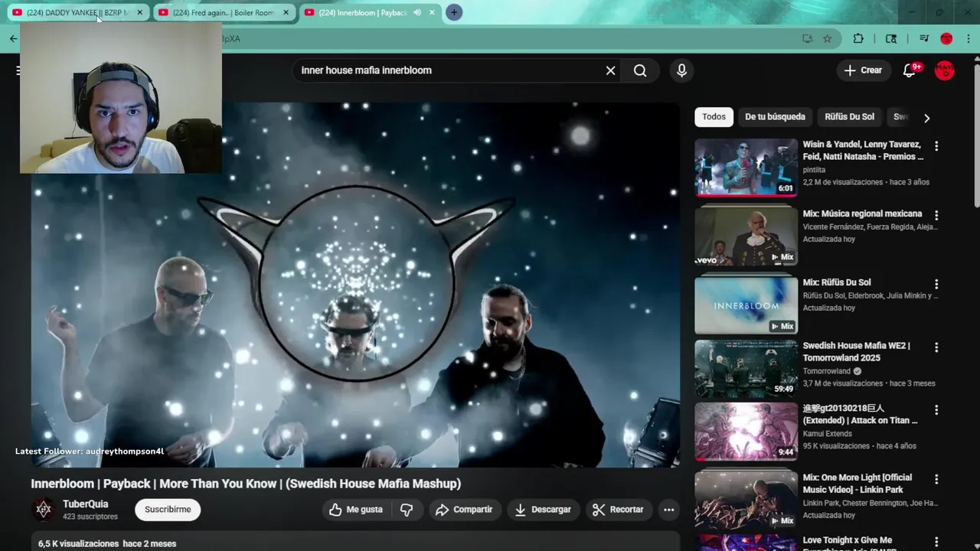Close the Innerbloom Payback tab
The width and height of the screenshot is (980, 551).
pyautogui.click(x=432, y=12)
